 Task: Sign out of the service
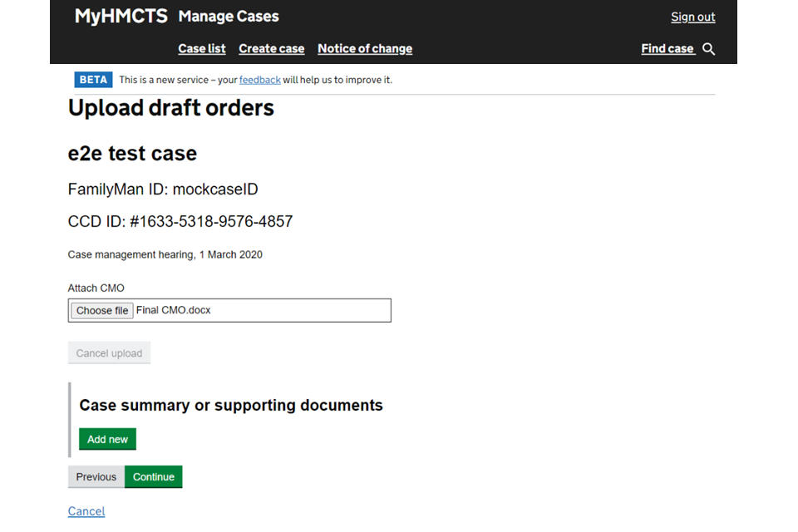click(692, 17)
